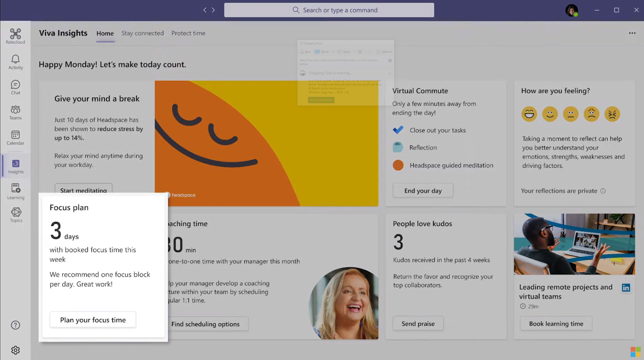Open Settings gear in sidebar

pos(15,350)
